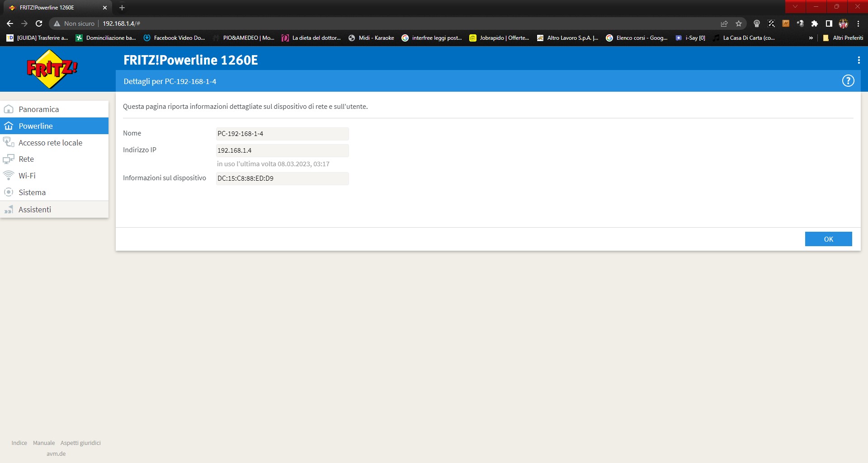Open Midi - Karaoke bookmark

(x=371, y=38)
